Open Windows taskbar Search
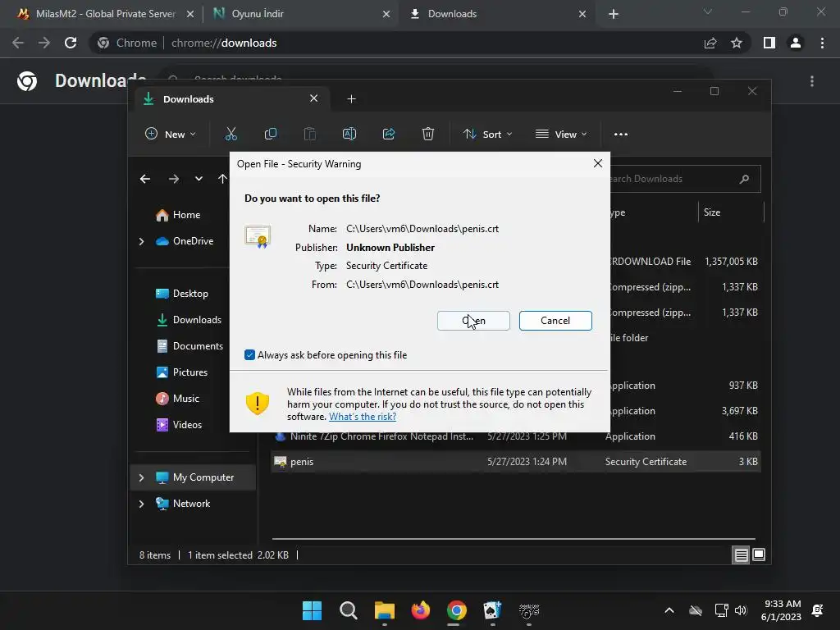Viewport: 840px width, 630px height. 348,610
